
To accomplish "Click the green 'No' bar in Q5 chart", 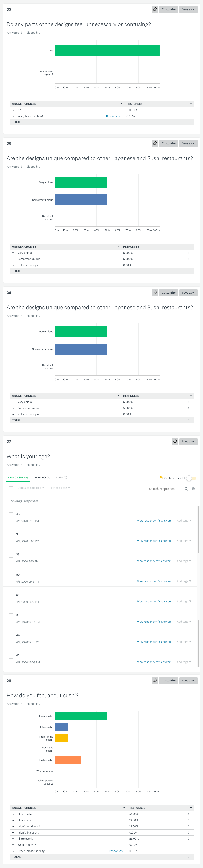I will (x=107, y=51).
